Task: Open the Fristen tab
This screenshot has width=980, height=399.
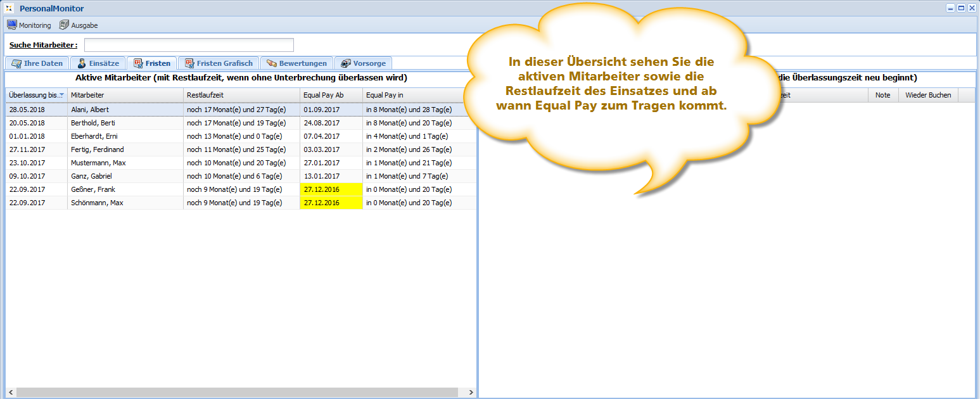Action: [x=152, y=63]
